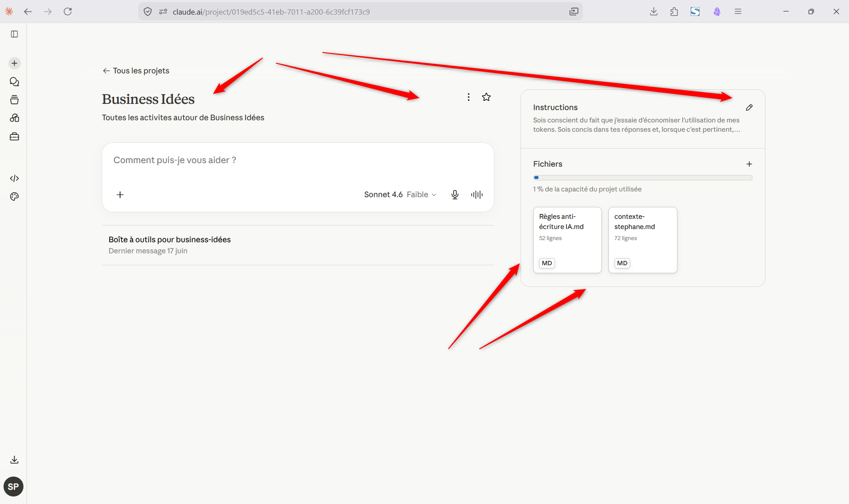Screen dimensions: 849x504
Task: Open the attachment plus menu in prompt box
Action: coord(120,195)
